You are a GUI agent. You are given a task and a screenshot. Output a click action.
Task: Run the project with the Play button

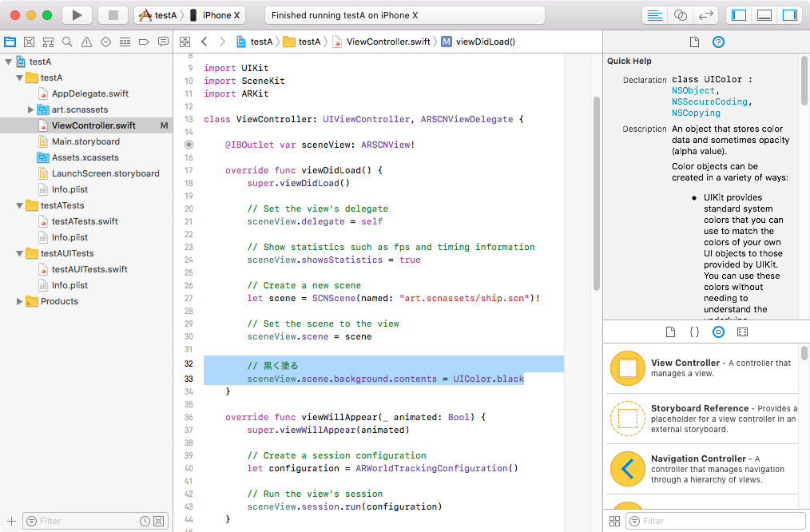[77, 15]
